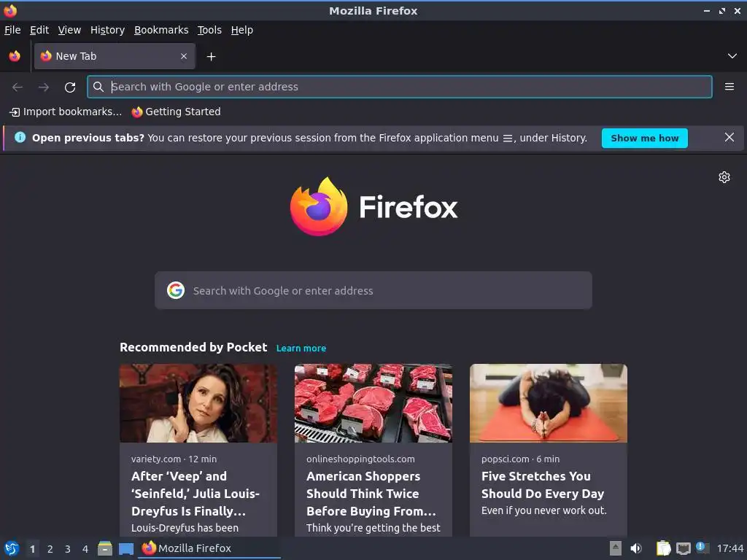Click the removable media eject tray icon
This screenshot has height=560, width=747.
[x=616, y=548]
